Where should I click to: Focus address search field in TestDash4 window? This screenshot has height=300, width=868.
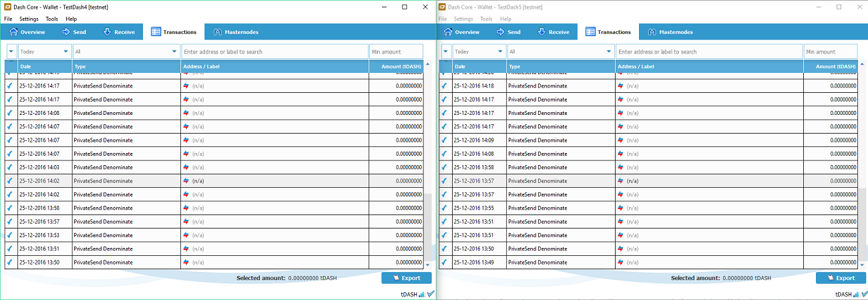[x=274, y=51]
